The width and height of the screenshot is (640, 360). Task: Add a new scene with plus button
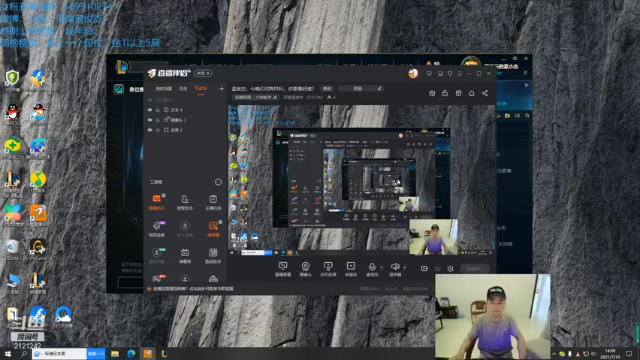221,89
